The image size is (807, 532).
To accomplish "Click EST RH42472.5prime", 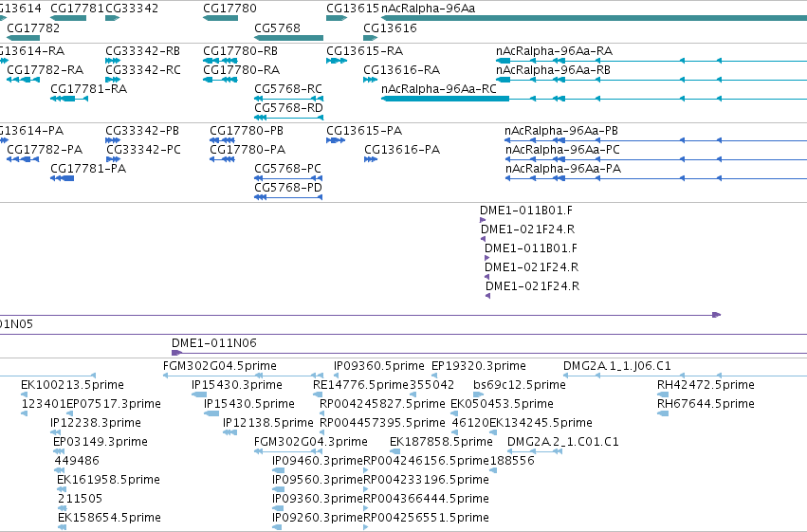I will pos(706,385).
